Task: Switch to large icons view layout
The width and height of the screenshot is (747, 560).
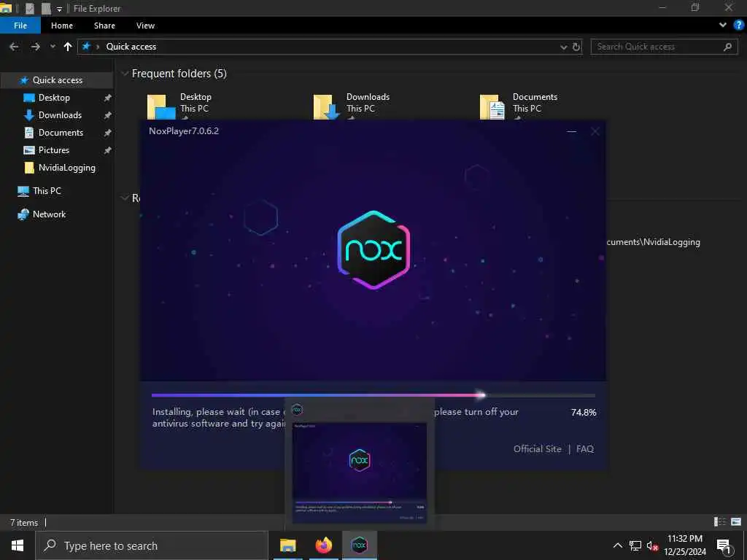Action: tap(736, 522)
